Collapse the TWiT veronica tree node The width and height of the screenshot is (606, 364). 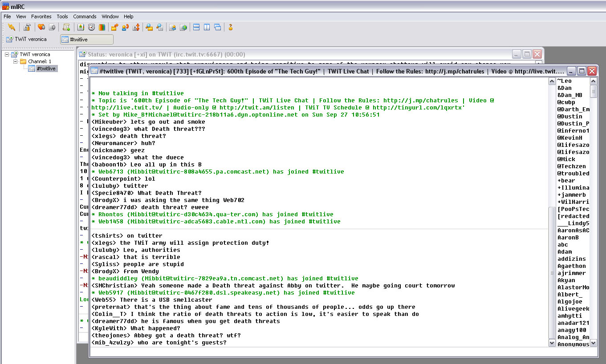pyautogui.click(x=7, y=54)
